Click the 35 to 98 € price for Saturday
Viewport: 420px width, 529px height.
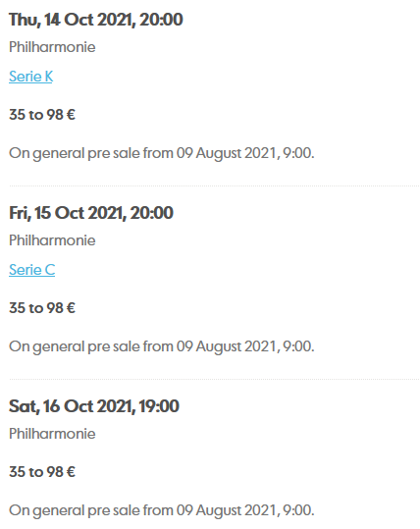click(x=42, y=472)
